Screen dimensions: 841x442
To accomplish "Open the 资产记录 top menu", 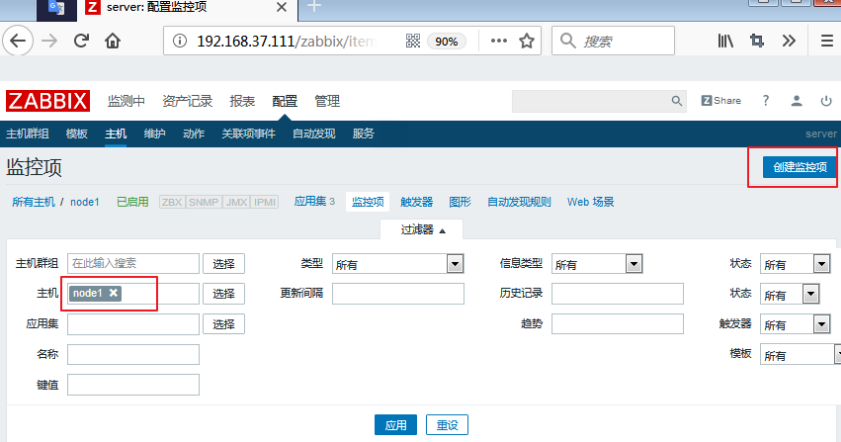I will tap(187, 101).
